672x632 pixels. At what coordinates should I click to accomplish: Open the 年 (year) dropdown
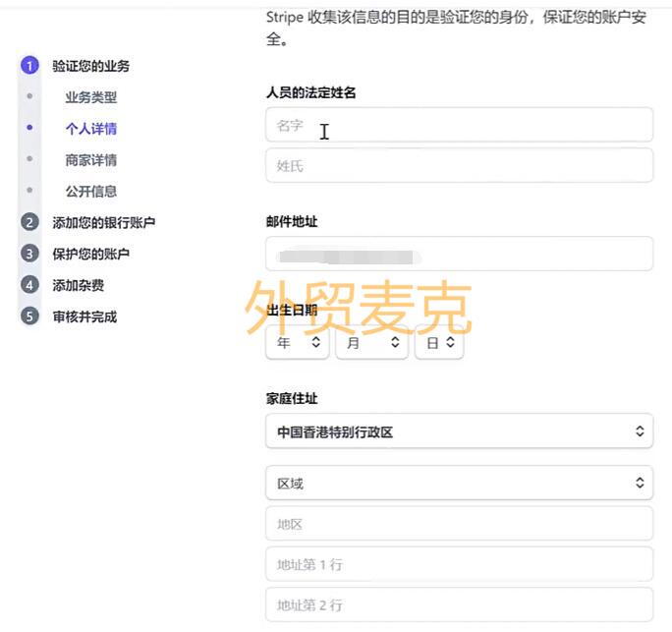point(297,343)
